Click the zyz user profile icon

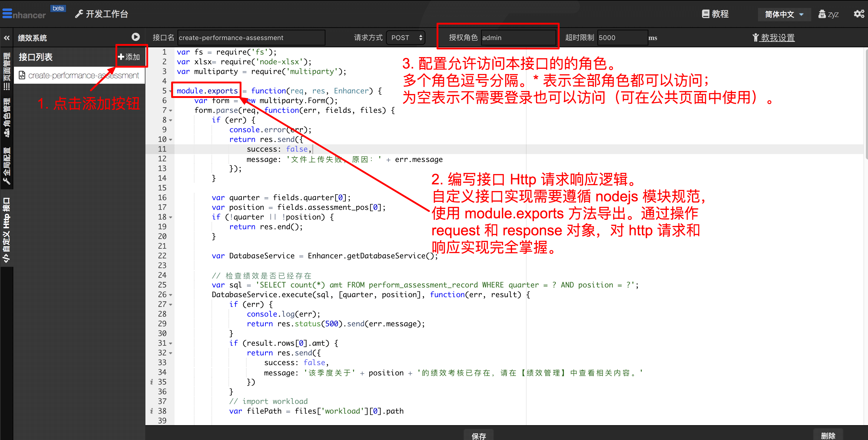tap(822, 14)
